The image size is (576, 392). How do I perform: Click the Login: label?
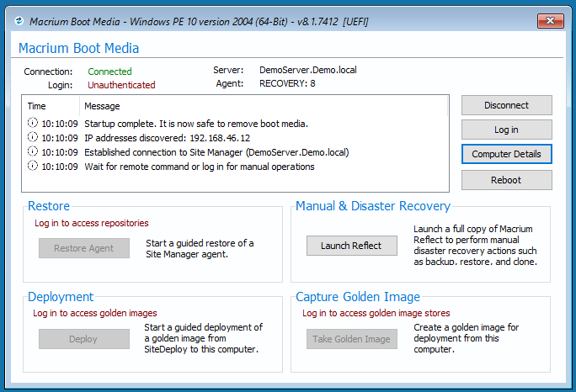[61, 85]
